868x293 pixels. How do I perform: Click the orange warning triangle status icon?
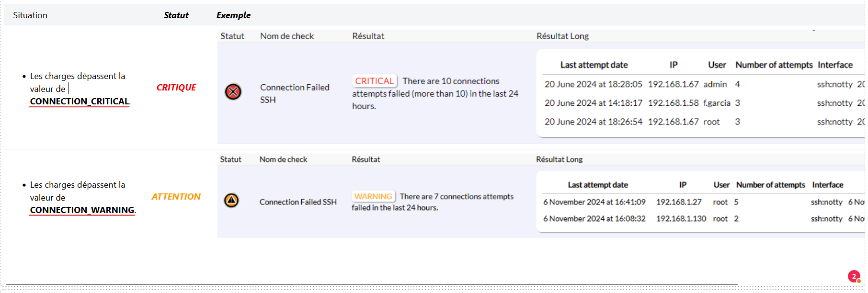click(231, 201)
